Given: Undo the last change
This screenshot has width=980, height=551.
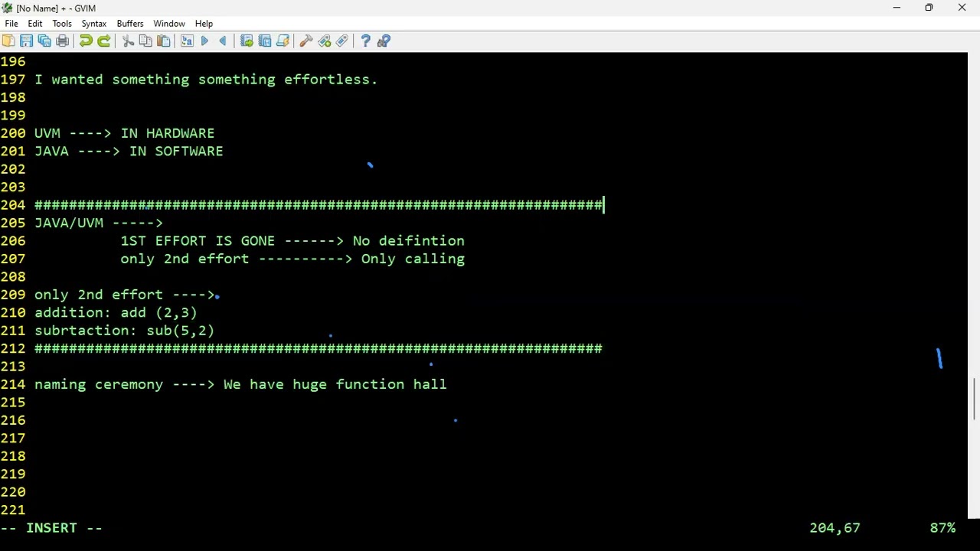Looking at the screenshot, I should point(86,41).
